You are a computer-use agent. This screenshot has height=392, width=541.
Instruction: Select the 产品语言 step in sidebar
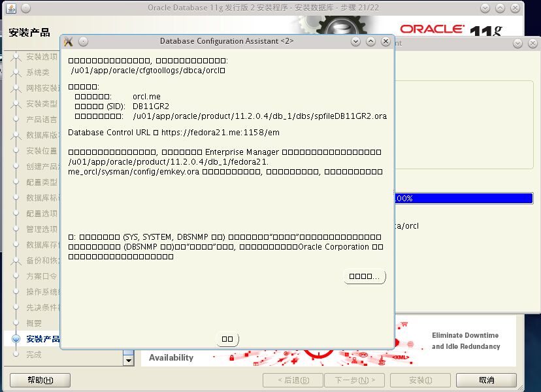coord(42,120)
